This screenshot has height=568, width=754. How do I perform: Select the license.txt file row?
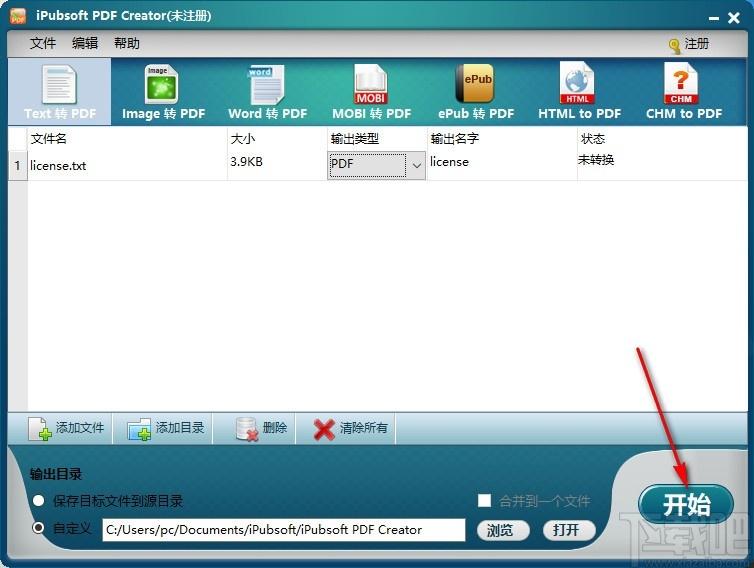click(377, 165)
